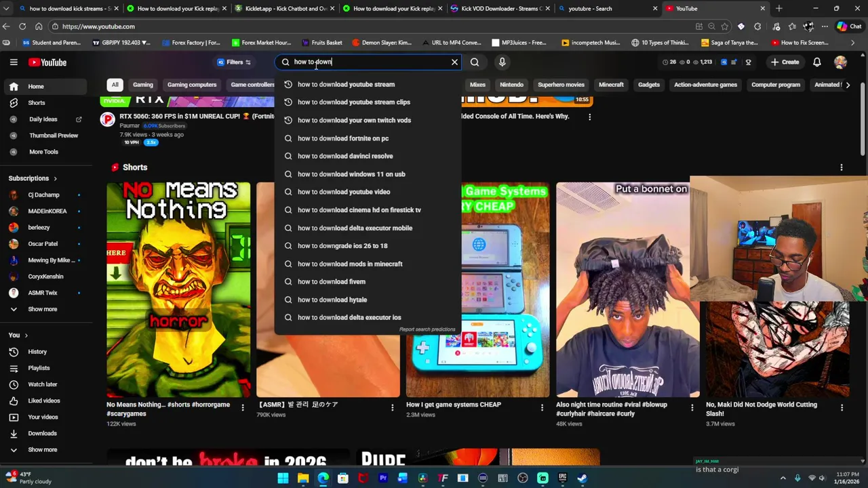The height and width of the screenshot is (488, 868).
Task: Select the All filter chip
Action: 115,85
